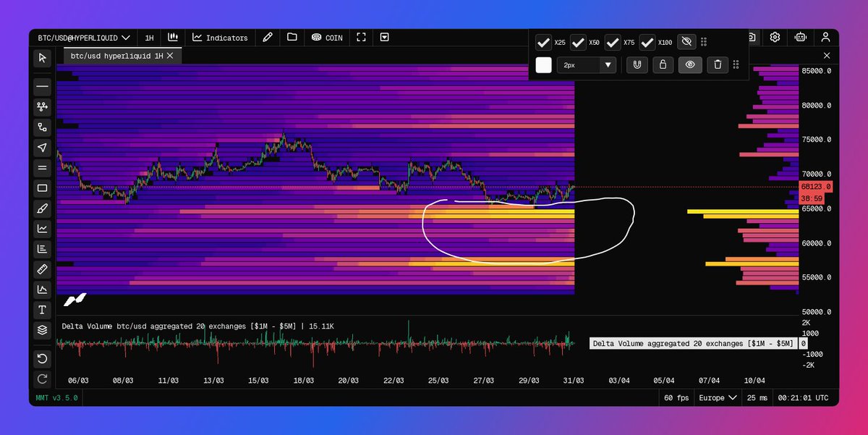Viewport: 868px width, 435px height.
Task: Toggle fullscreen mode icon
Action: click(x=361, y=37)
